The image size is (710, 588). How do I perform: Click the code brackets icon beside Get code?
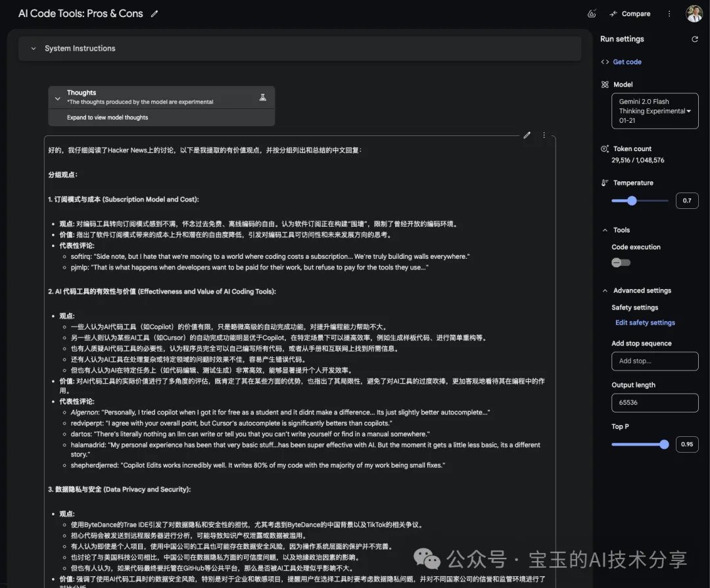click(605, 62)
